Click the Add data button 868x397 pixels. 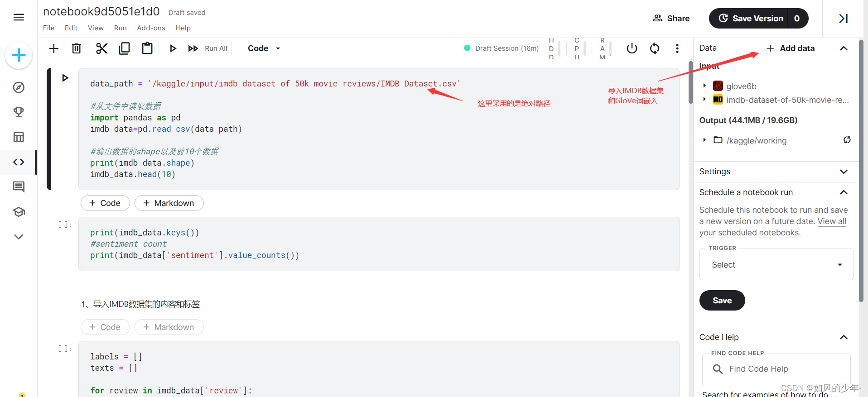tap(791, 48)
